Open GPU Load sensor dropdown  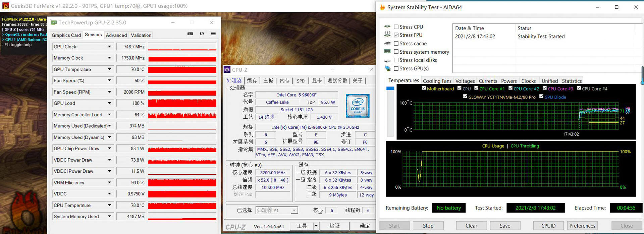109,103
